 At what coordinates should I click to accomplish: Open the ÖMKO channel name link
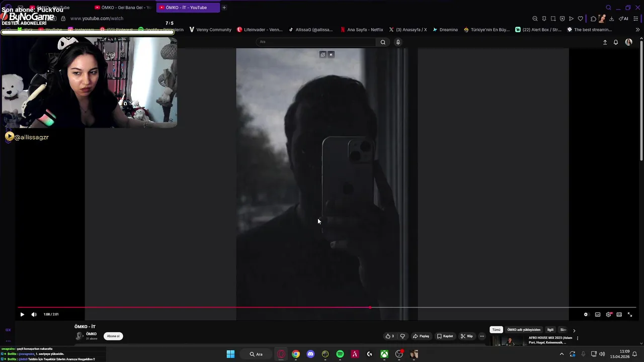[x=91, y=334]
